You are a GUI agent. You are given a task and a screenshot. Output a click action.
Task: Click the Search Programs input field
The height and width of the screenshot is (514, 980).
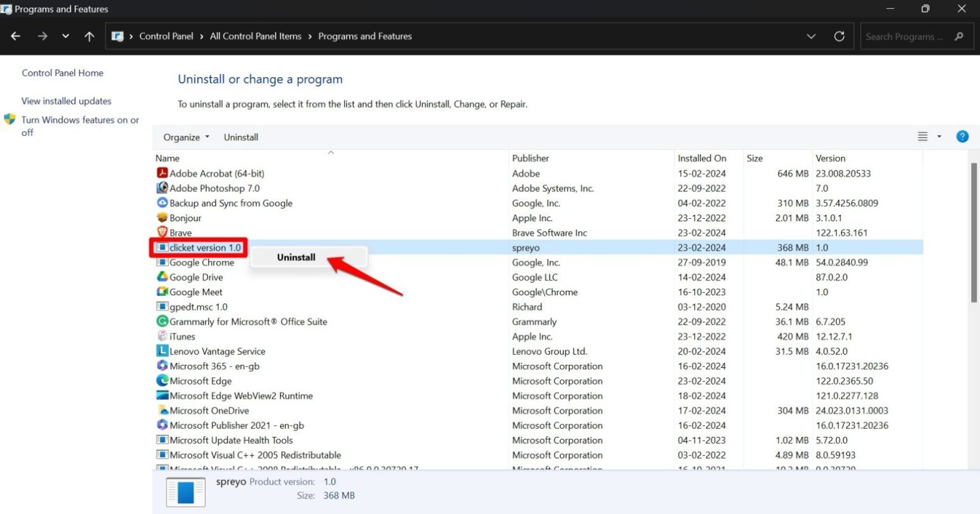tap(906, 36)
